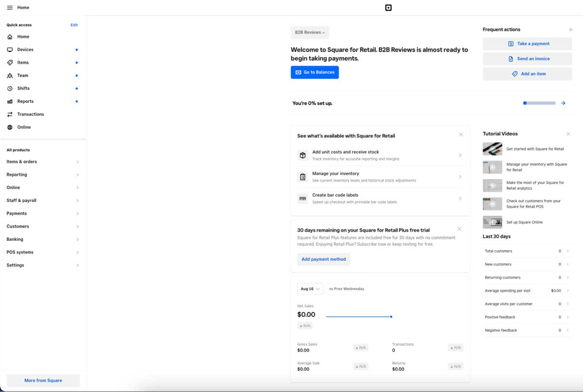Select the Shifts clock icon
Image resolution: width=583 pixels, height=392 pixels.
[11, 88]
